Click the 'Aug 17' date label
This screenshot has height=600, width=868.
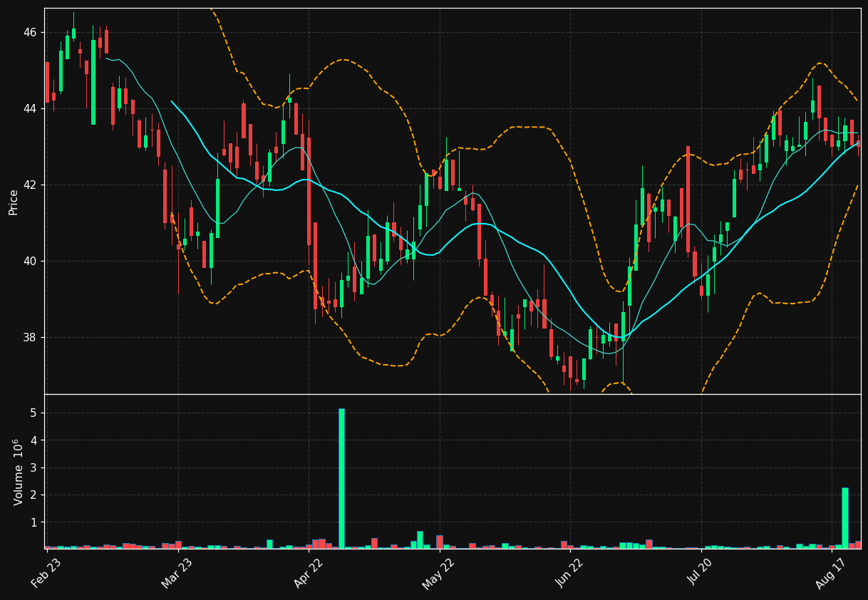pos(831,573)
